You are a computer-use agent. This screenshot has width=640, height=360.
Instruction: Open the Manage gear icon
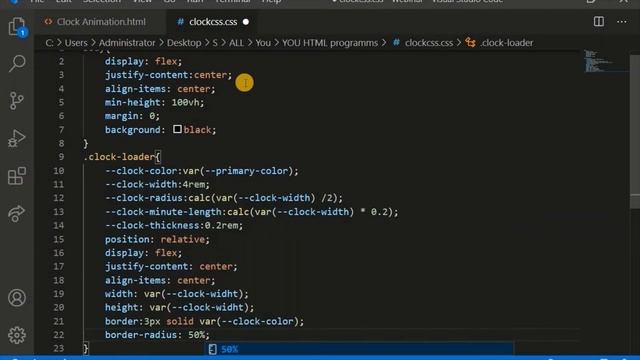(17, 335)
